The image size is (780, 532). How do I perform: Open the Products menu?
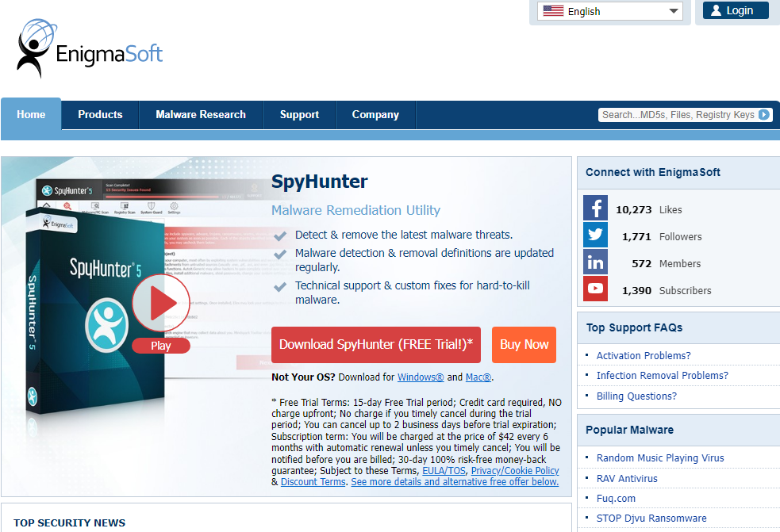(100, 114)
